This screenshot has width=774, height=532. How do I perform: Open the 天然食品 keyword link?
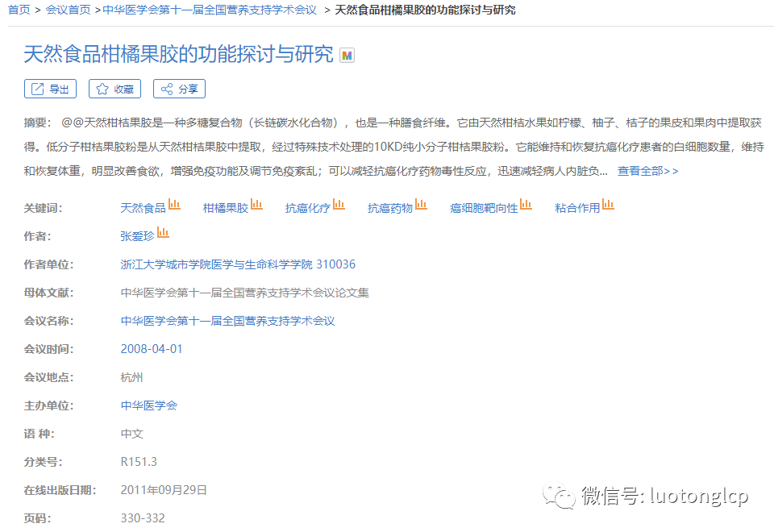pyautogui.click(x=144, y=208)
